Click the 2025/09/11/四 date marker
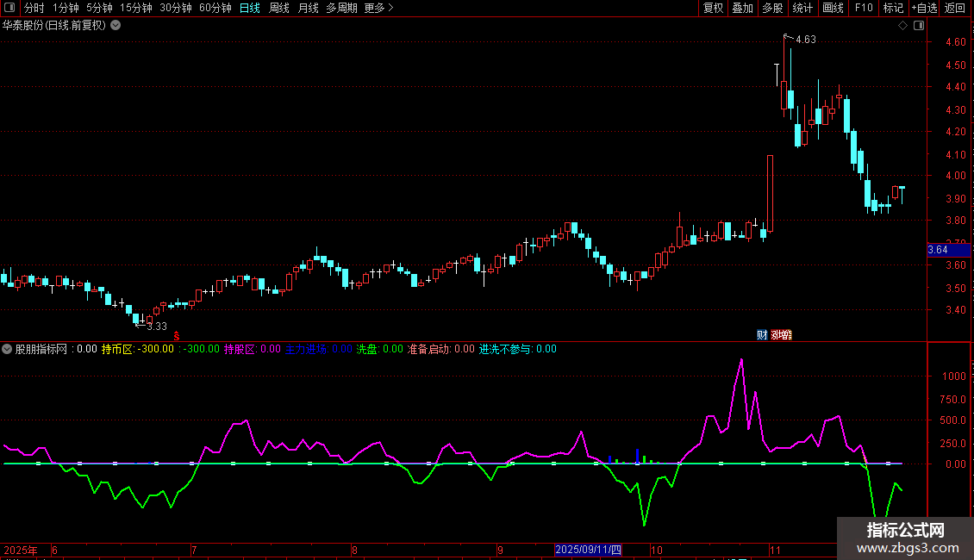Screen dimensions: 974x560 [x=588, y=550]
